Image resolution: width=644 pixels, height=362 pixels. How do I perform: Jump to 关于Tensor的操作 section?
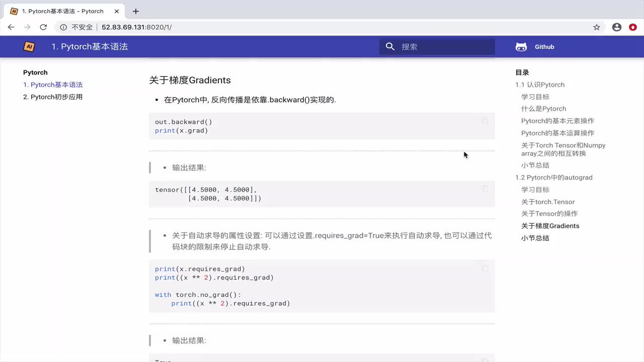549,214
